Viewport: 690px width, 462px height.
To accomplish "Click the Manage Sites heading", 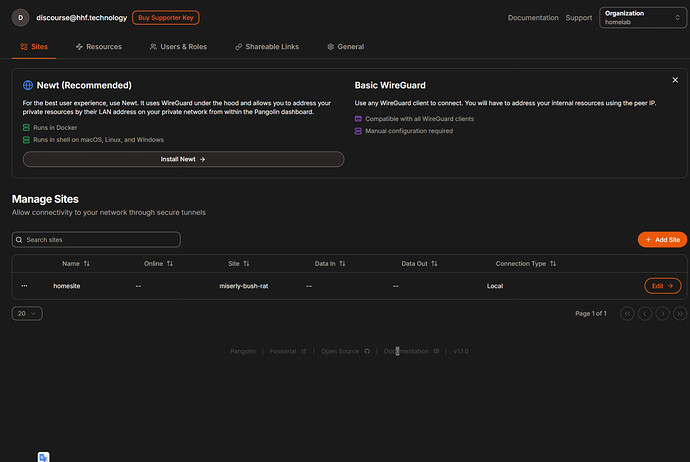I will 45,199.
